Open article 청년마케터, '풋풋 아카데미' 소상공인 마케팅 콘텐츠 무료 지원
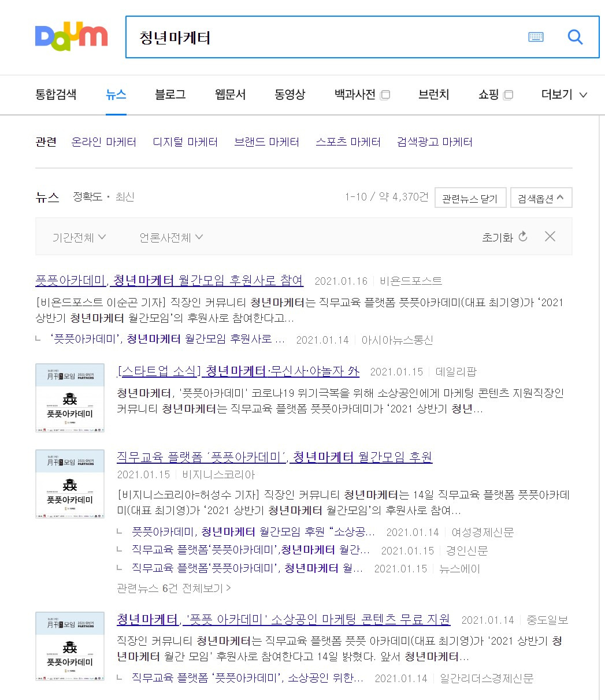 pos(284,620)
